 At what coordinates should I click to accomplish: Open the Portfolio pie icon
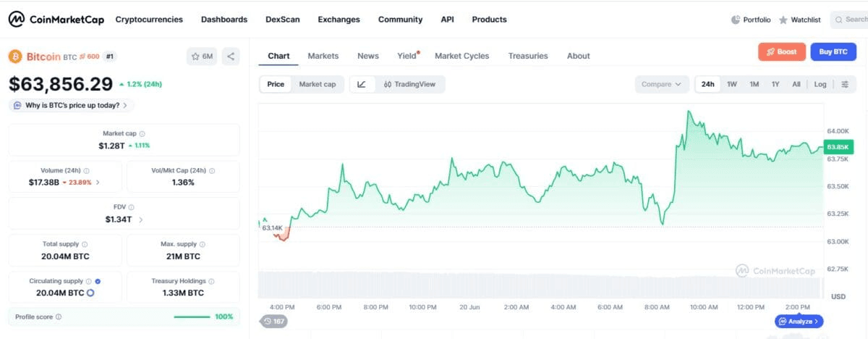(x=736, y=20)
